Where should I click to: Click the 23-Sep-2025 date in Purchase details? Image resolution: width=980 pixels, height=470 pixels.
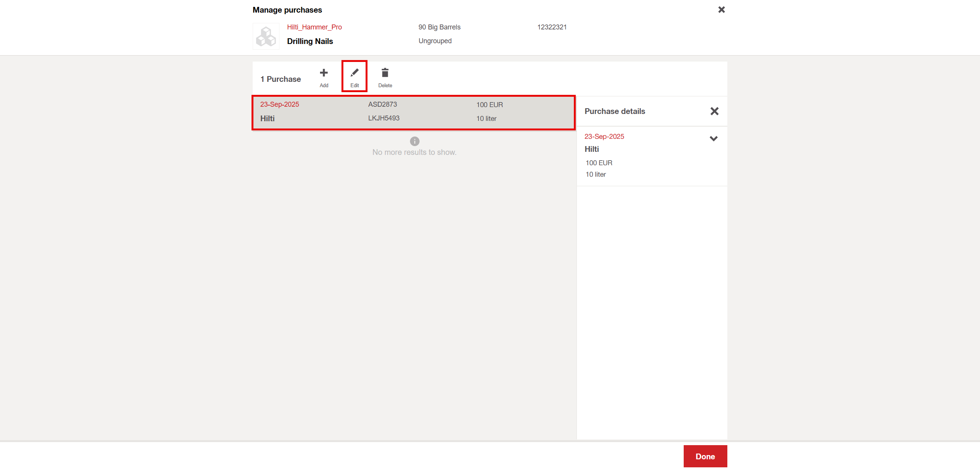coord(604,137)
